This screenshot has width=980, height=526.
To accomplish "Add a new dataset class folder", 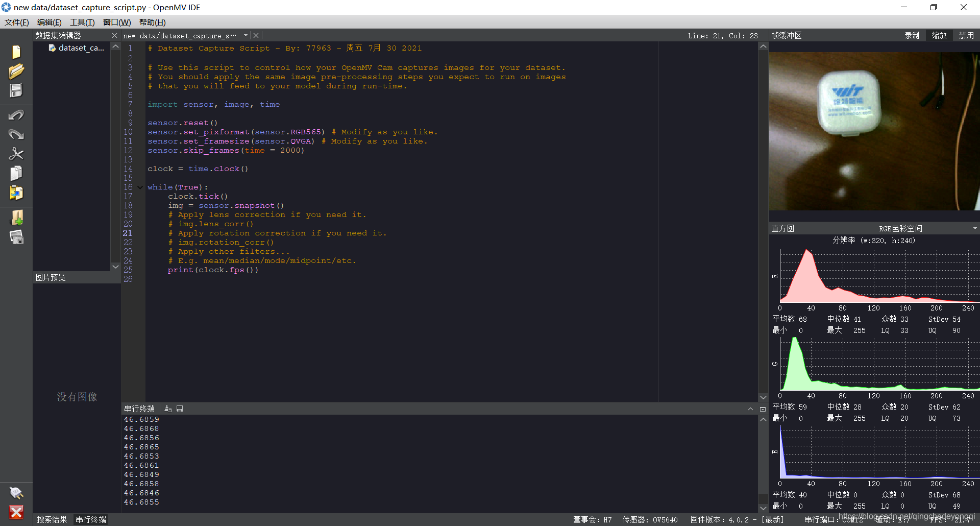I will pyautogui.click(x=17, y=218).
